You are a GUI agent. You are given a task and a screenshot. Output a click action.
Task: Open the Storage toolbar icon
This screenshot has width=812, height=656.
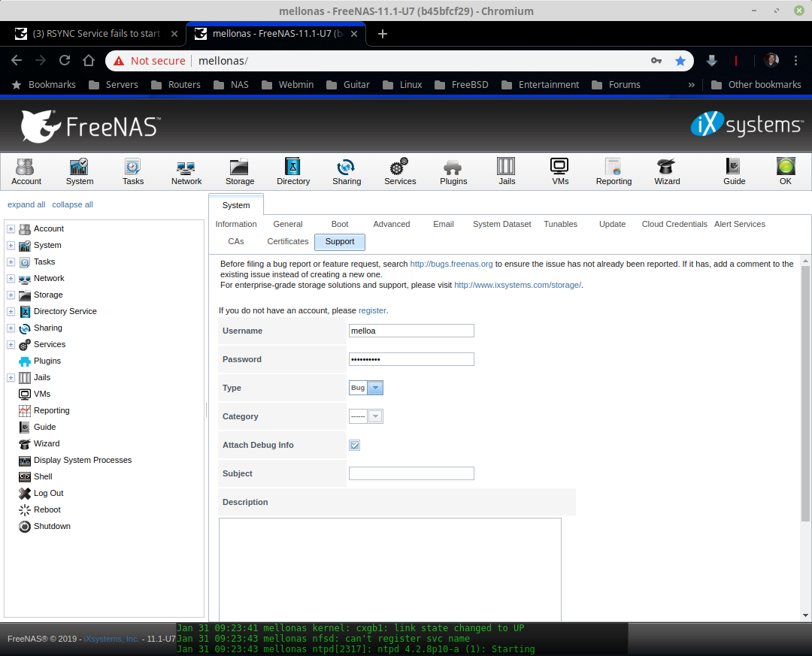[x=239, y=171]
